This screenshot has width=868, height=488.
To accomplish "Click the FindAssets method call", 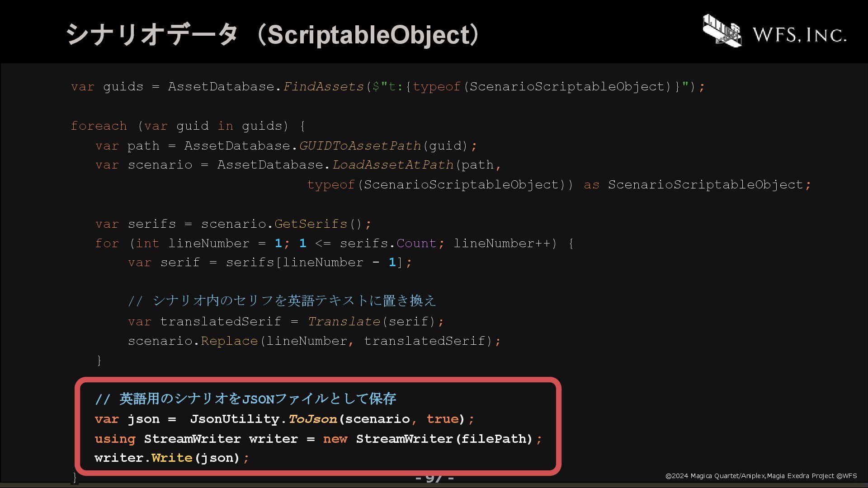I will [323, 86].
